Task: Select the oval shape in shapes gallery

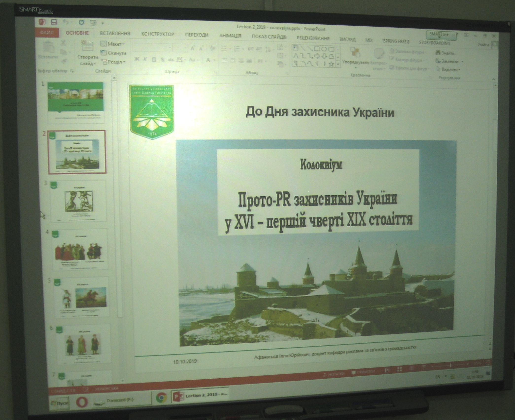Action: point(324,49)
